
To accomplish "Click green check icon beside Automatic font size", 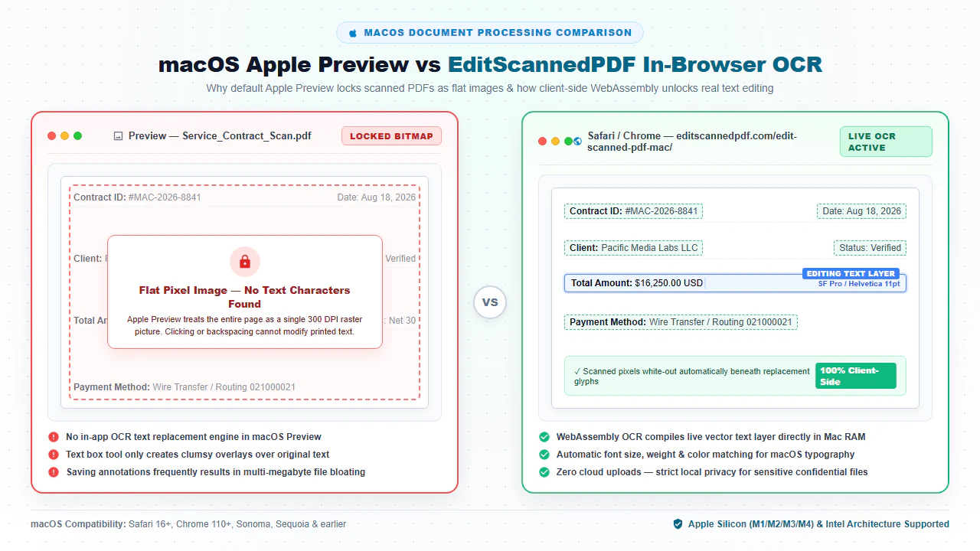I will (x=544, y=455).
